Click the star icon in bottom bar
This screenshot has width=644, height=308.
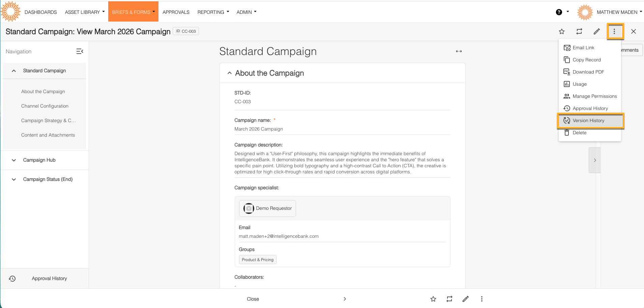pyautogui.click(x=433, y=299)
